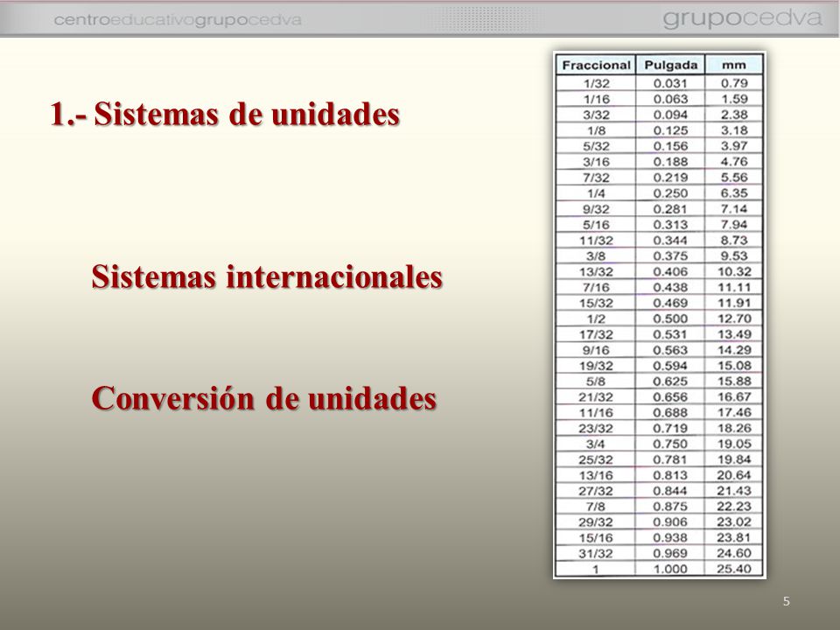Click the '7/8' fraction cell
The height and width of the screenshot is (630, 840).
point(596,507)
